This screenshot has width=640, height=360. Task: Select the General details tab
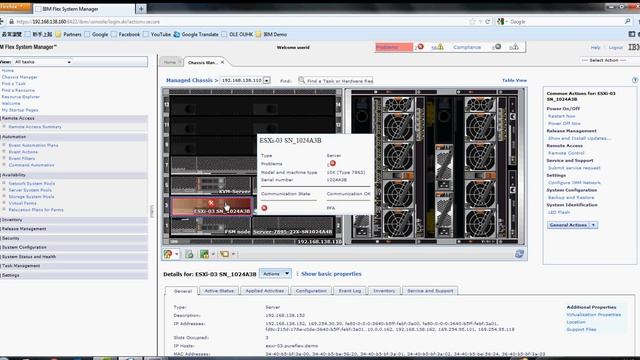182,291
